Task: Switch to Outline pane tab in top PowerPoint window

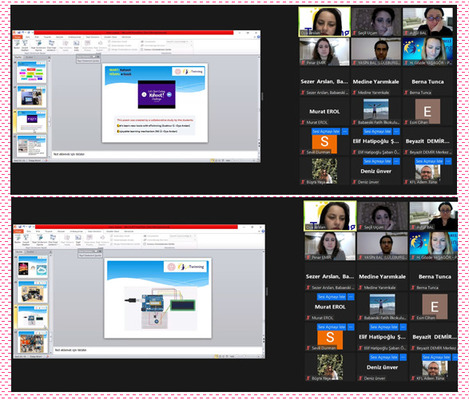Action: [x=29, y=57]
